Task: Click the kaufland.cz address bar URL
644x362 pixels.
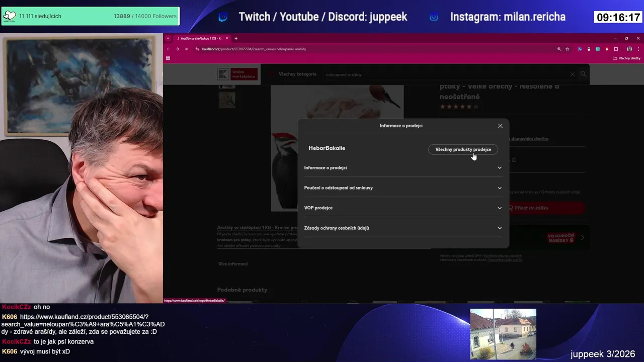Action: [254, 49]
